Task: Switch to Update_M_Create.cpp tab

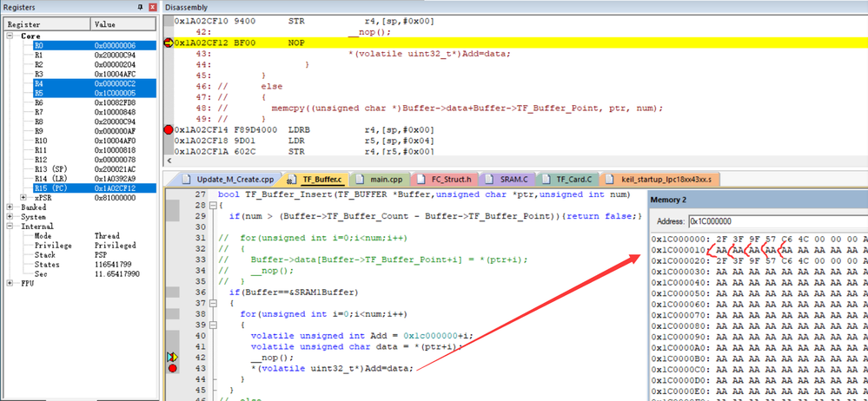Action: [228, 179]
